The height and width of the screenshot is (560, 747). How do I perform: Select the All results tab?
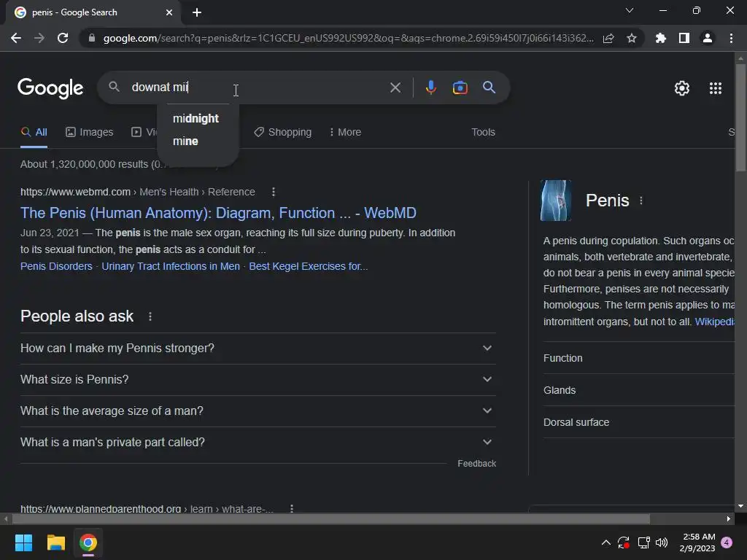34,133
